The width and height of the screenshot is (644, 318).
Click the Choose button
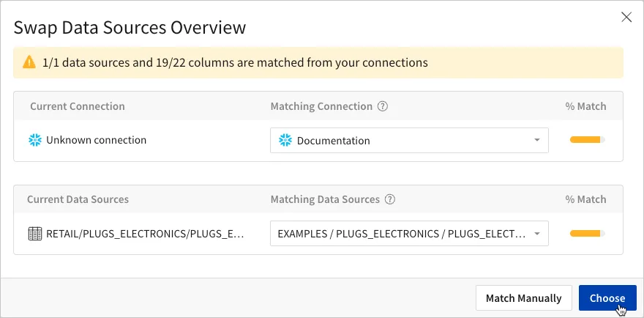[607, 297]
